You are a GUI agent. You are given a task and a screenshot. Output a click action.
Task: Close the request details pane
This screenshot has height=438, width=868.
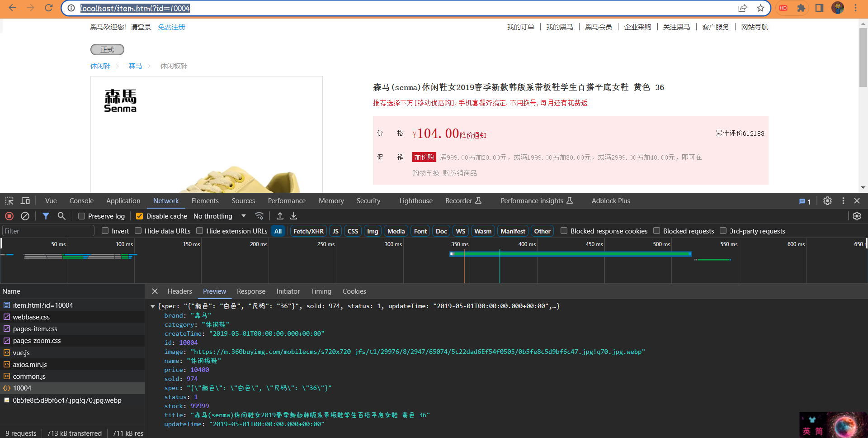(x=155, y=291)
